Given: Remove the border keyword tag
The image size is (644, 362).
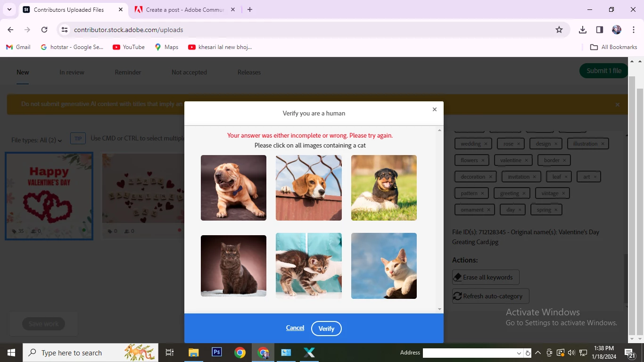Looking at the screenshot, I should (565, 160).
